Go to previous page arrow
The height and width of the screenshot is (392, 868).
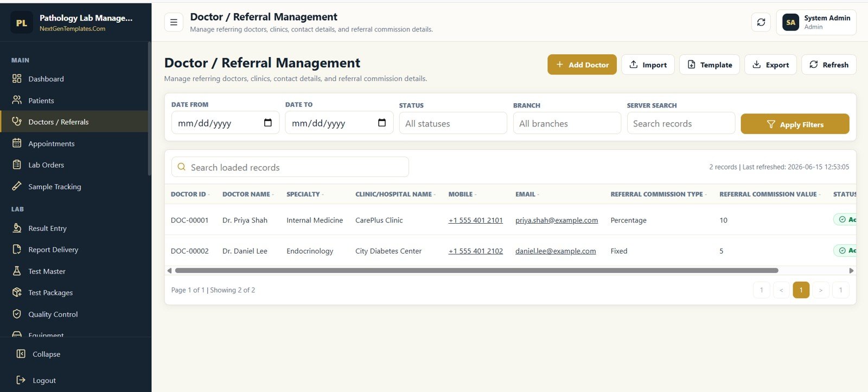781,290
